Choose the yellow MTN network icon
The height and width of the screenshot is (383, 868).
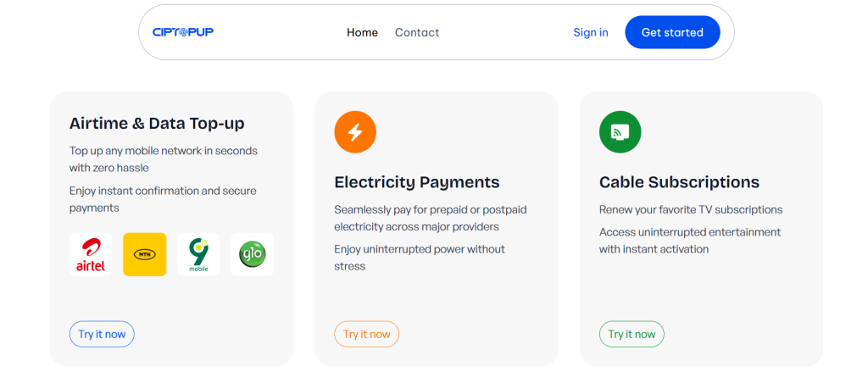(x=145, y=254)
